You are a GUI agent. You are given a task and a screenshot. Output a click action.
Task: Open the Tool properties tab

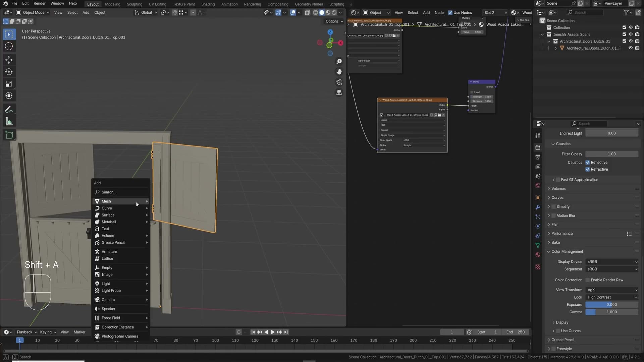coord(538,135)
